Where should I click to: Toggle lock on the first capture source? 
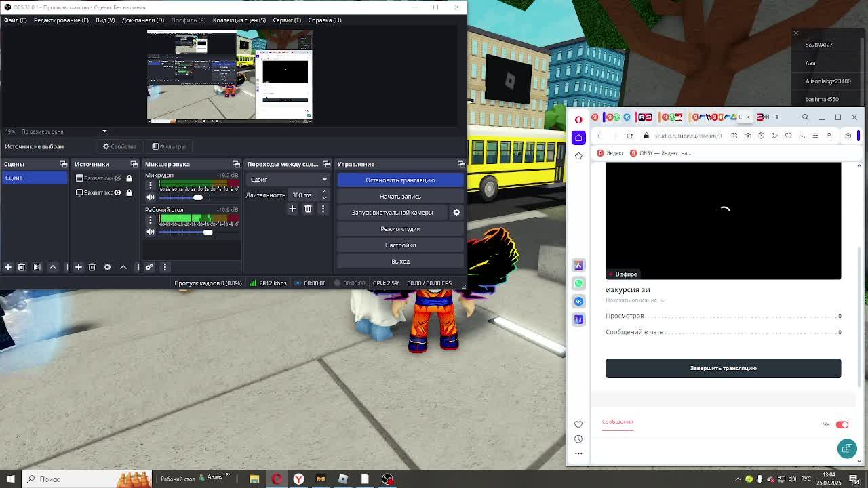click(129, 178)
